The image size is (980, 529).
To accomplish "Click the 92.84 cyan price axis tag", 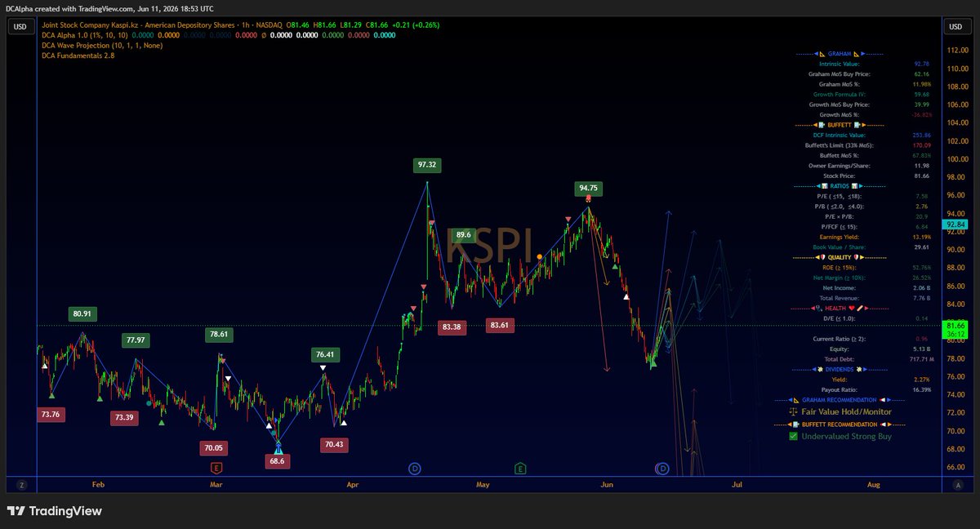I will pyautogui.click(x=955, y=224).
